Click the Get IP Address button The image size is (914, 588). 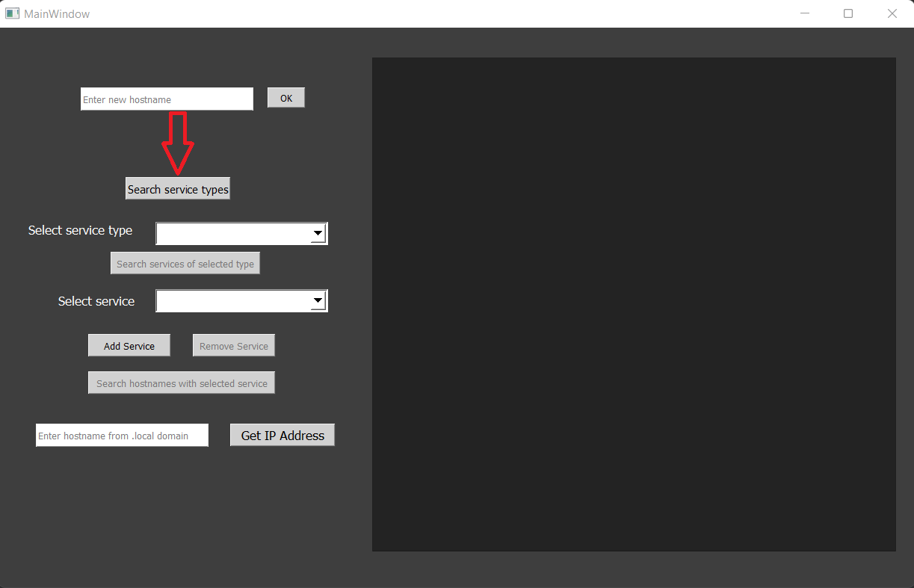(282, 436)
